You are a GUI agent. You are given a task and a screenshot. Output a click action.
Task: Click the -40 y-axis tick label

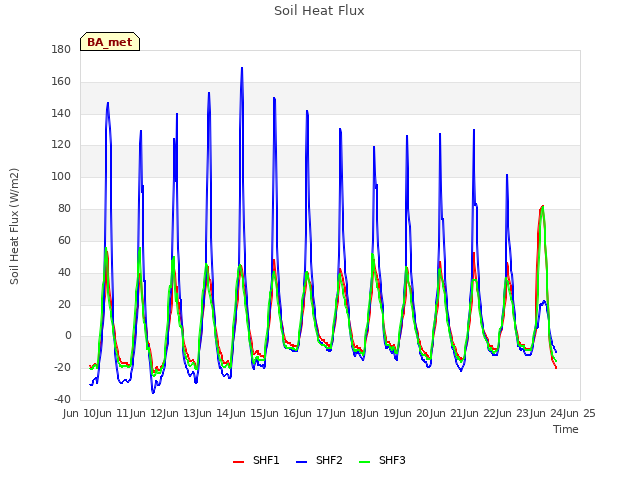point(62,399)
